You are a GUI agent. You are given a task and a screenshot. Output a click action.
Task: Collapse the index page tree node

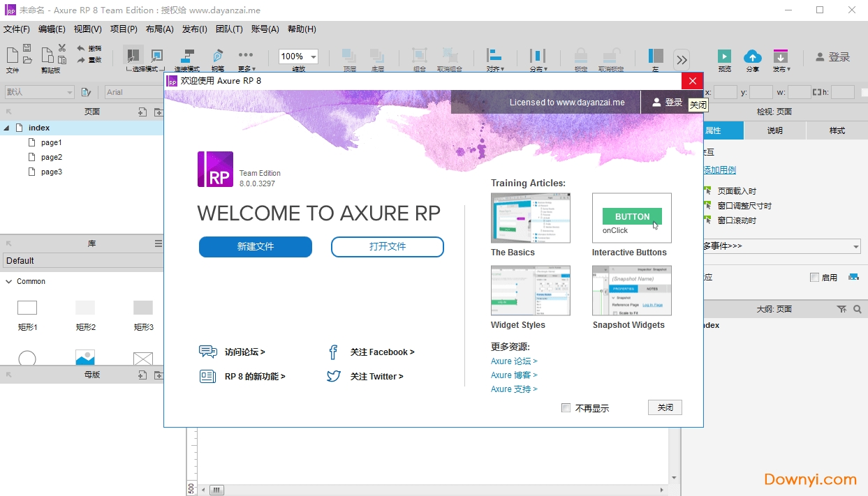[x=6, y=128]
